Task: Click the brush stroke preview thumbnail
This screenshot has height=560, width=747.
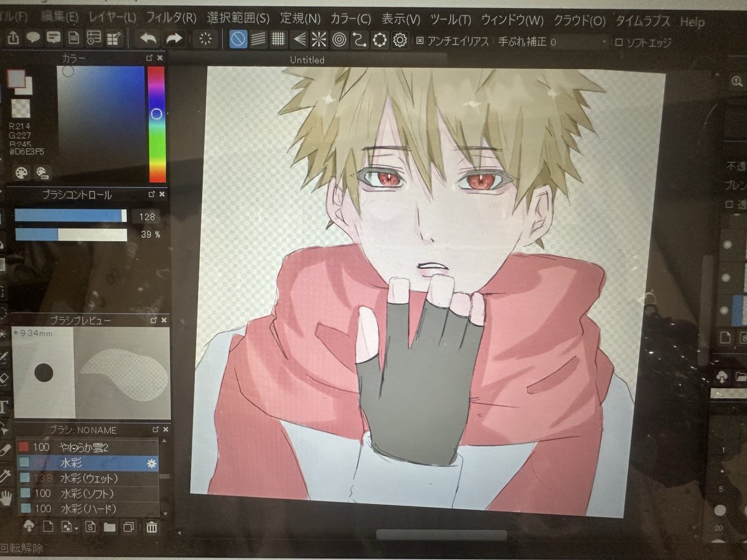Action: tap(121, 372)
